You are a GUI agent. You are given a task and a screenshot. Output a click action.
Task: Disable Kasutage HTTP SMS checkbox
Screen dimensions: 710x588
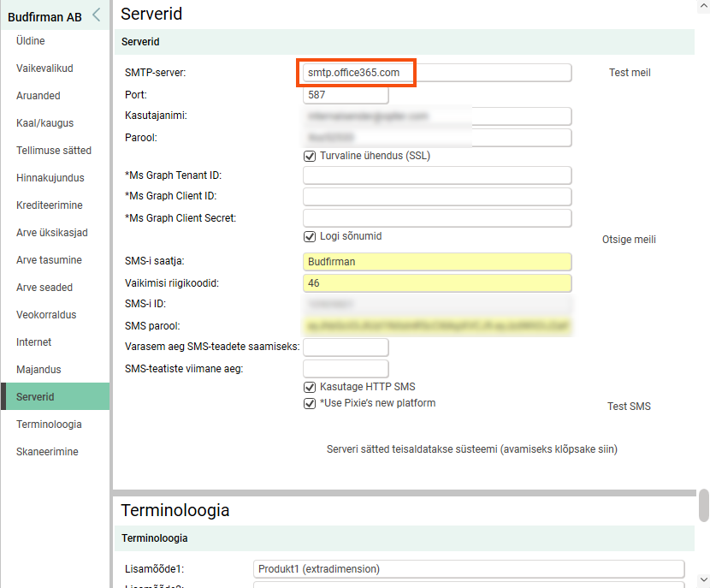(x=310, y=387)
